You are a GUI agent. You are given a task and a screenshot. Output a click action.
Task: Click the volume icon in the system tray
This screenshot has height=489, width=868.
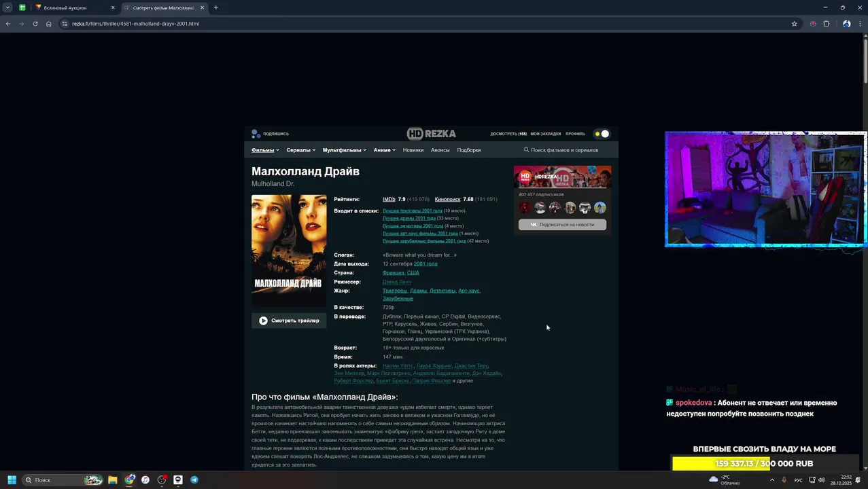[x=822, y=480]
